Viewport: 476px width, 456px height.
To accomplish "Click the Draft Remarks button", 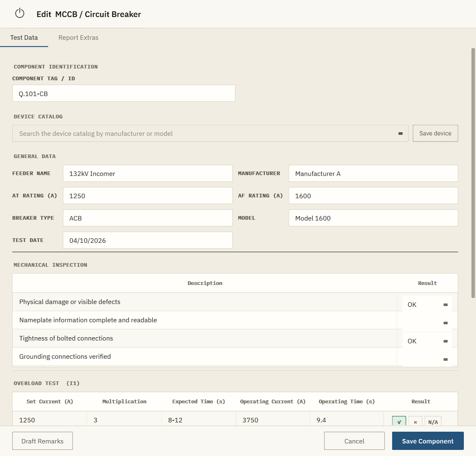I will [43, 441].
